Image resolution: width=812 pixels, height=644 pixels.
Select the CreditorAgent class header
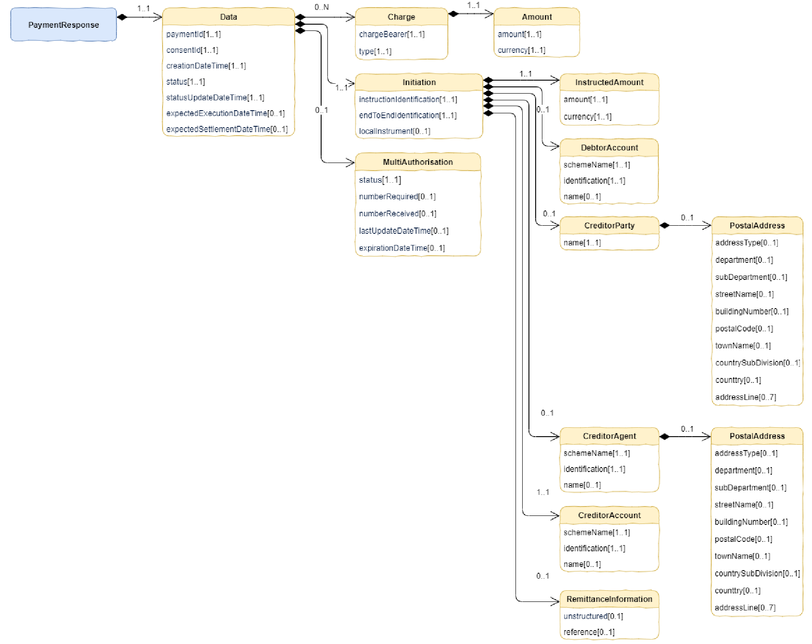pos(609,436)
